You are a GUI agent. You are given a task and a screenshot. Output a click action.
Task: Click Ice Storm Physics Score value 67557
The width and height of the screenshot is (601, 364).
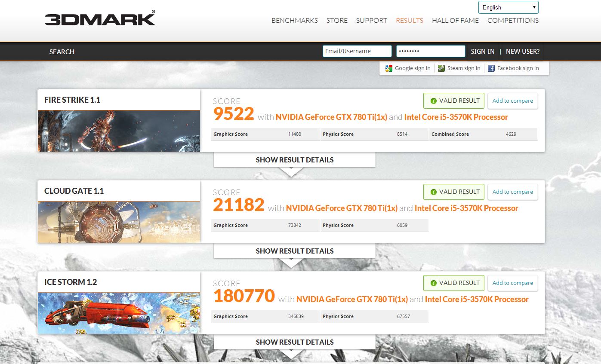pos(404,316)
